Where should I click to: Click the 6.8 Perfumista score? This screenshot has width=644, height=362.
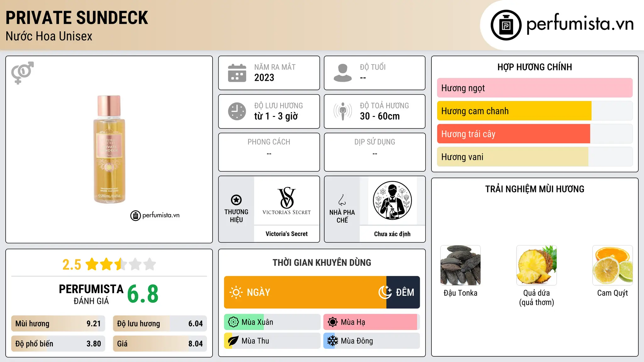[143, 294]
